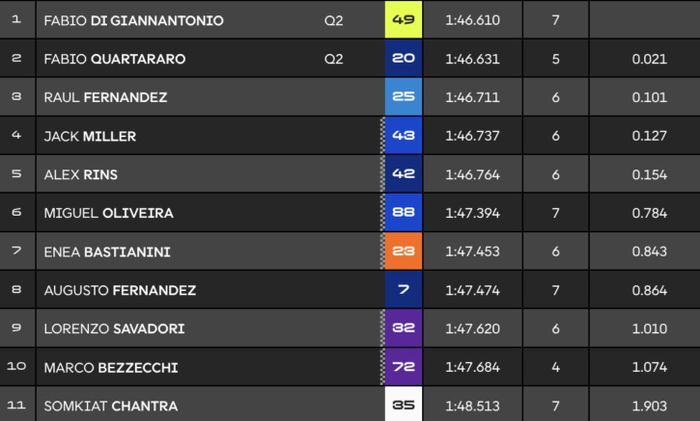The width and height of the screenshot is (700, 421).
Task: Select Miguel Oliveira's 1:47.394 lap time
Action: coord(472,213)
